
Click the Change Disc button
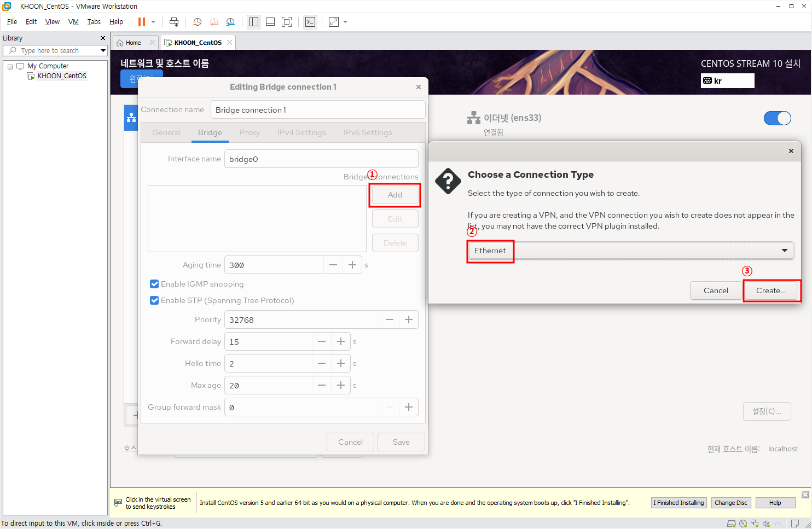click(x=730, y=503)
